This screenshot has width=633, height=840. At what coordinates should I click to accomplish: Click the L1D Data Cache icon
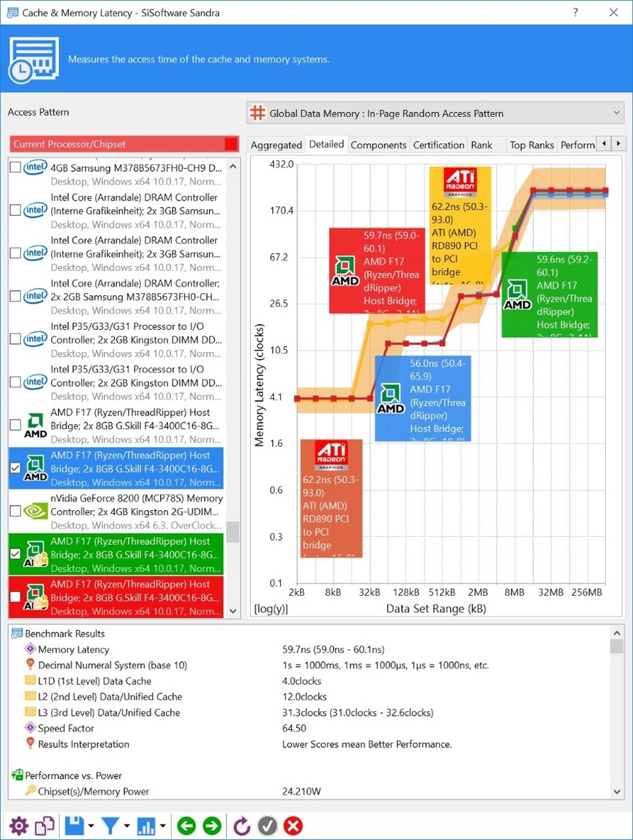click(30, 681)
